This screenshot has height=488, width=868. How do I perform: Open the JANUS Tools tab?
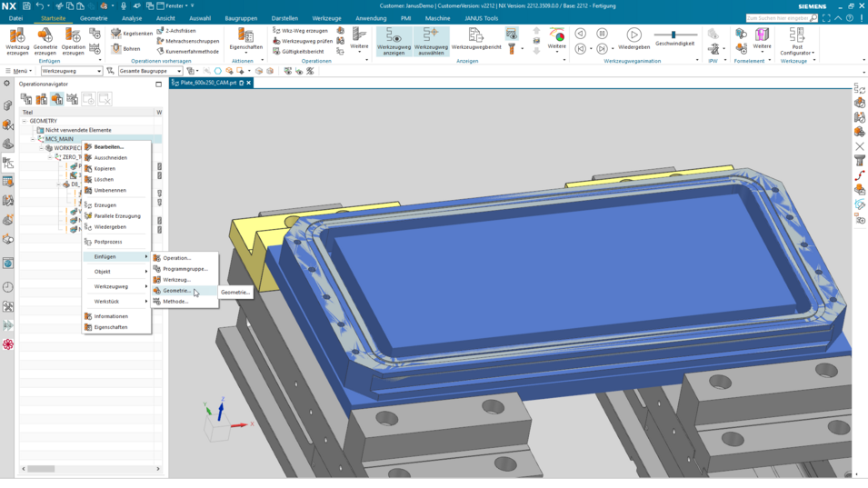click(x=481, y=18)
